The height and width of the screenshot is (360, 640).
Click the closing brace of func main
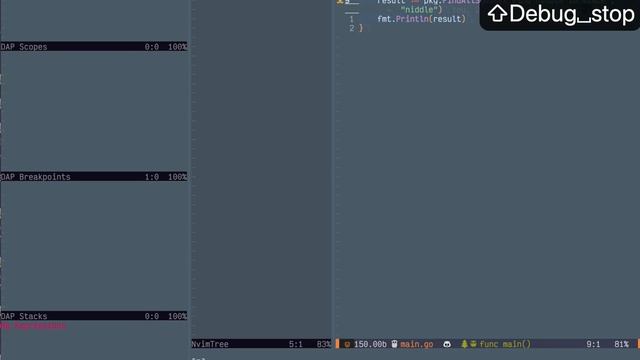coord(360,28)
